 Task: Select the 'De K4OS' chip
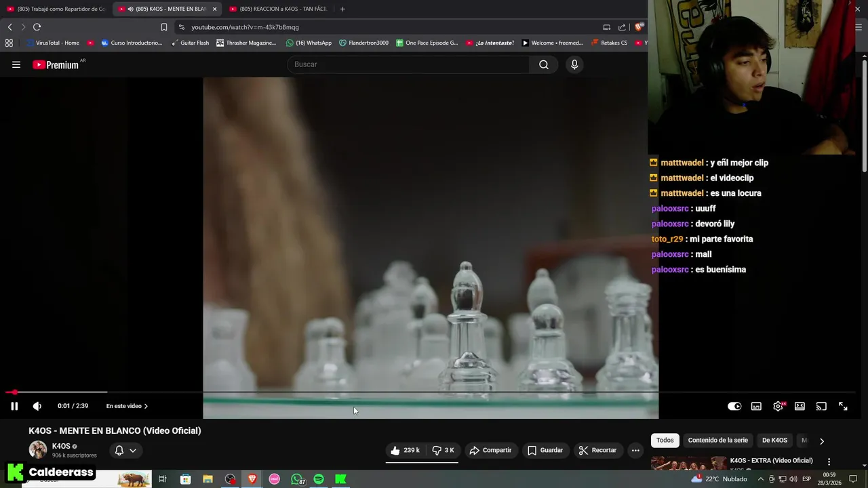click(774, 441)
